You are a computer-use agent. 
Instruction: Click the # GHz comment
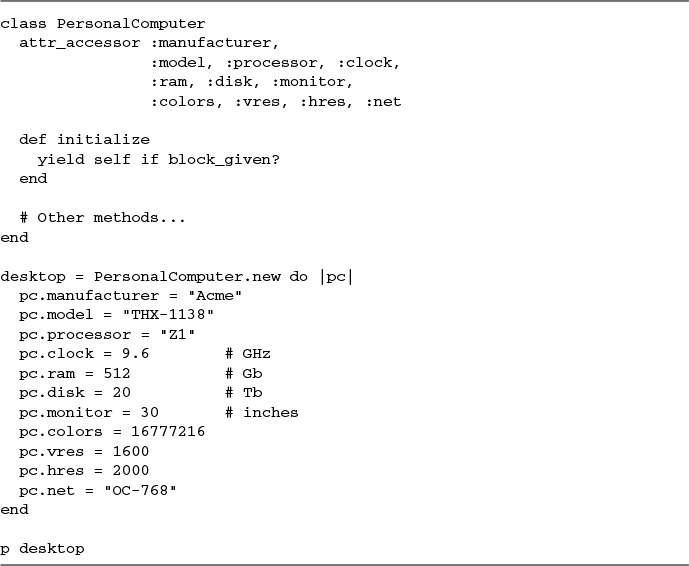click(248, 354)
